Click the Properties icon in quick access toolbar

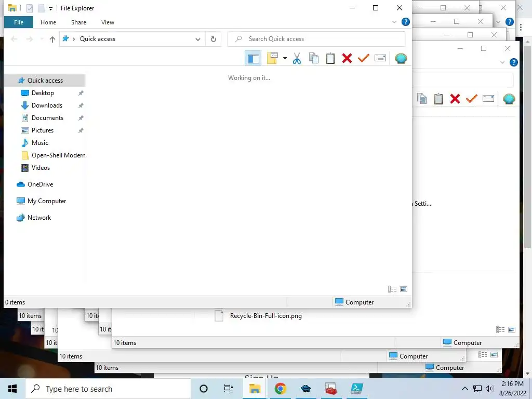[30, 8]
